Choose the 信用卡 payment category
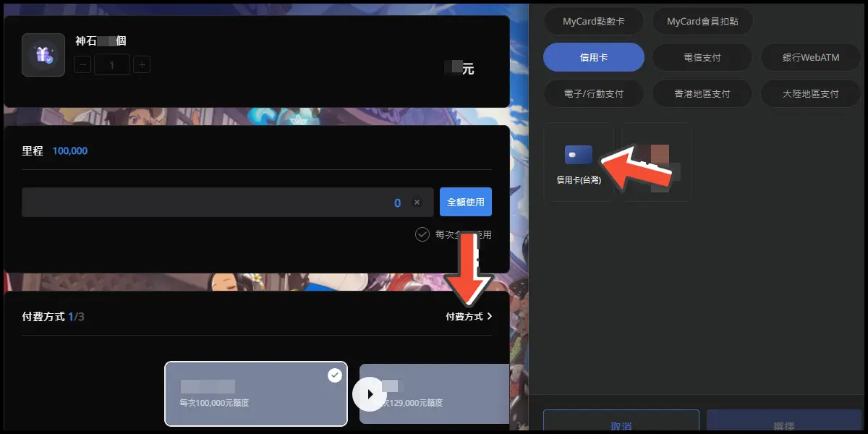The height and width of the screenshot is (434, 868). click(593, 57)
